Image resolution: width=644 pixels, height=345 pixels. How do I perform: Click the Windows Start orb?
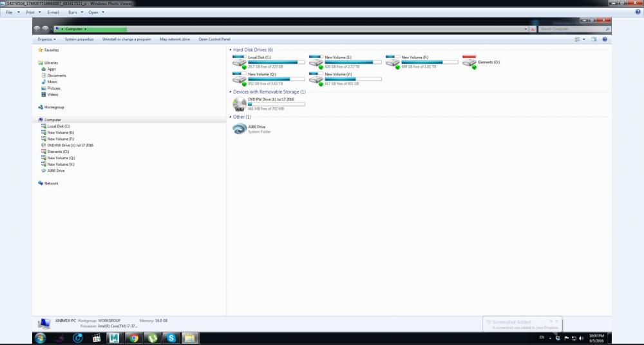pos(40,338)
